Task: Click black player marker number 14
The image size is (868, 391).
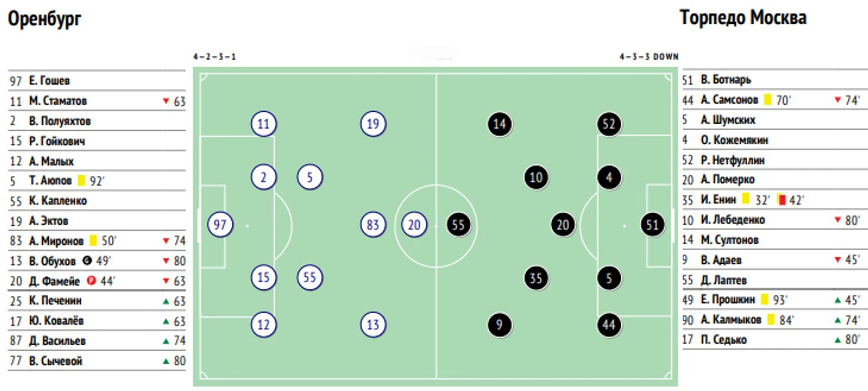Action: [x=499, y=124]
